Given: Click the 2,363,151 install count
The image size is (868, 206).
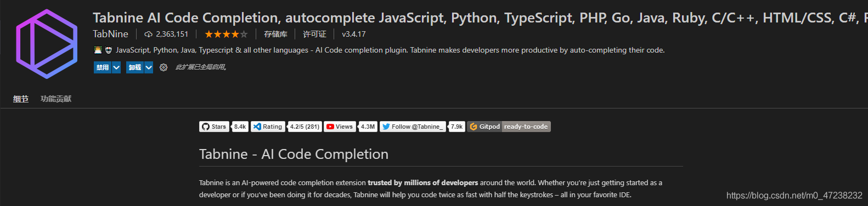Looking at the screenshot, I should pos(172,34).
